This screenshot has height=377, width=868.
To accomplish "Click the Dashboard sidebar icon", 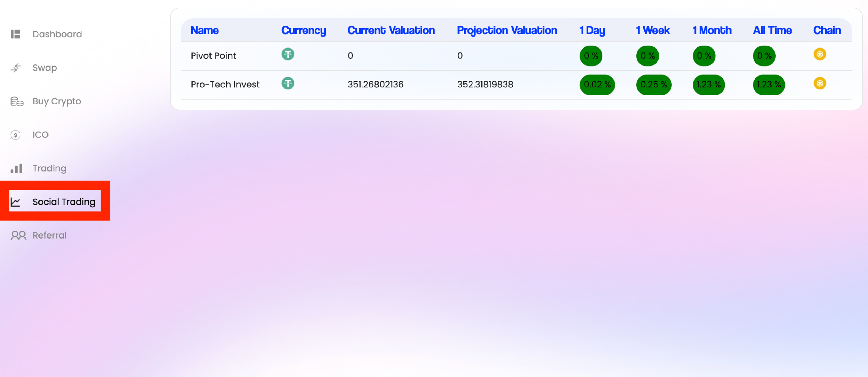I will [x=16, y=34].
